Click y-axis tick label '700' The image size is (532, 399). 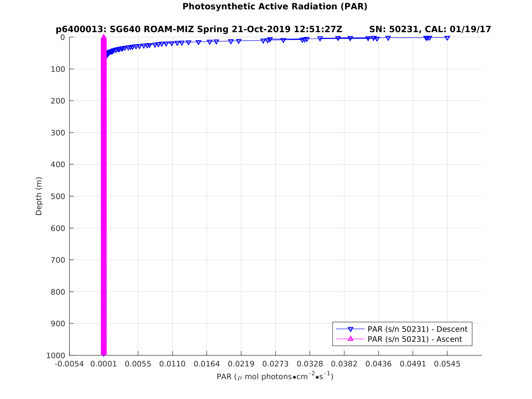pyautogui.click(x=58, y=260)
